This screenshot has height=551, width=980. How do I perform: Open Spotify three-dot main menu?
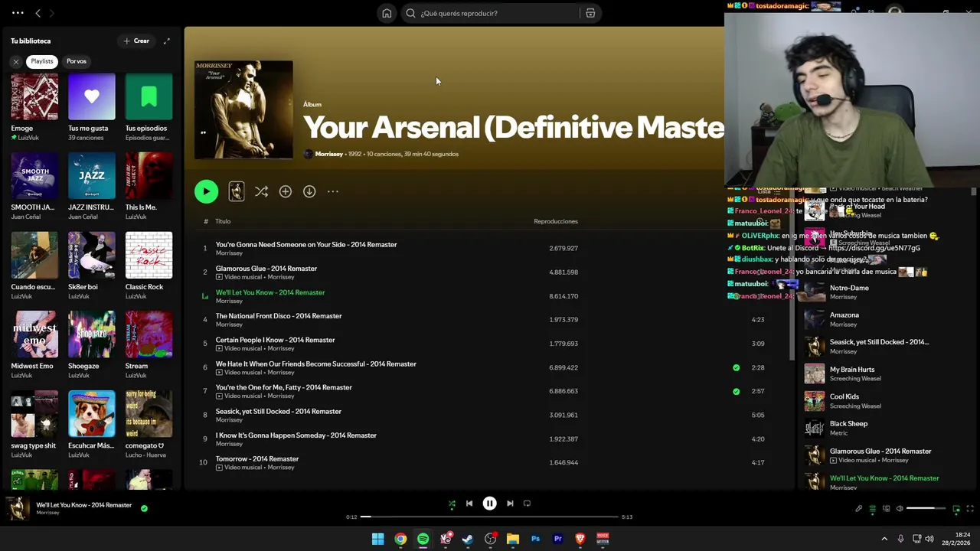pos(18,13)
